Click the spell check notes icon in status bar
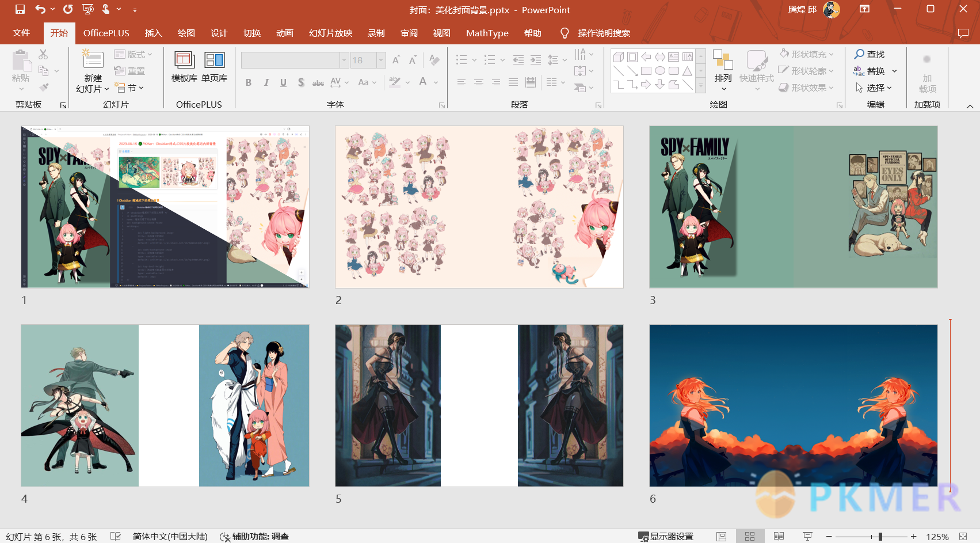This screenshot has height=543, width=980. 116,536
